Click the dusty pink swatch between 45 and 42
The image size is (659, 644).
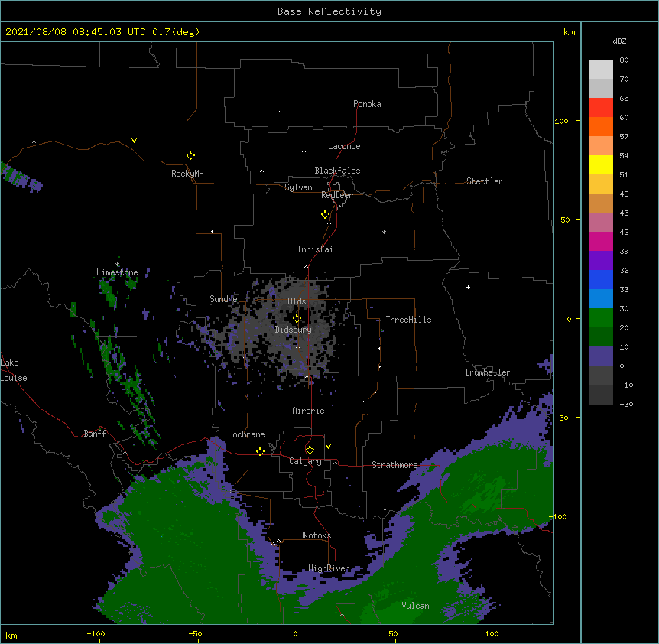coord(601,223)
